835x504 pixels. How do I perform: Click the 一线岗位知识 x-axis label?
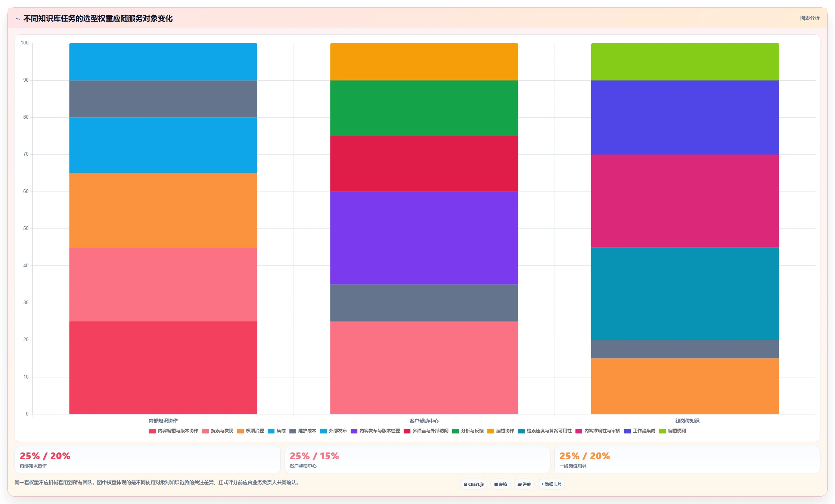point(685,421)
